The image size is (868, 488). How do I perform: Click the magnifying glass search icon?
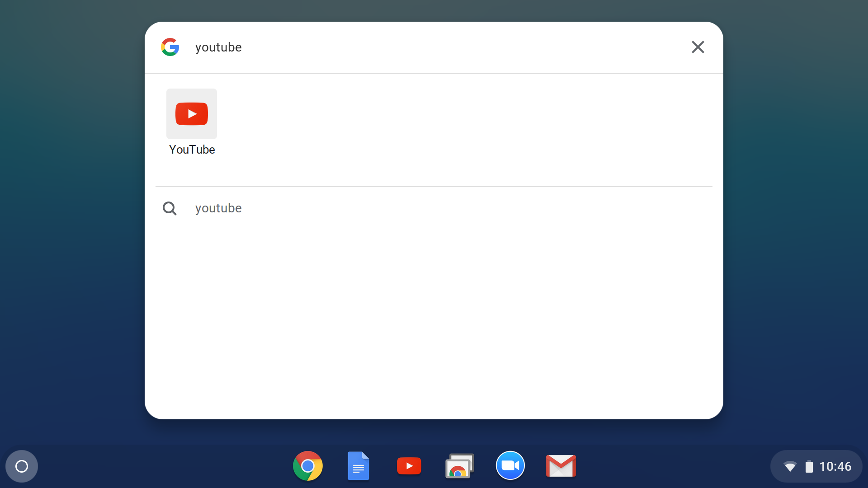pos(170,208)
